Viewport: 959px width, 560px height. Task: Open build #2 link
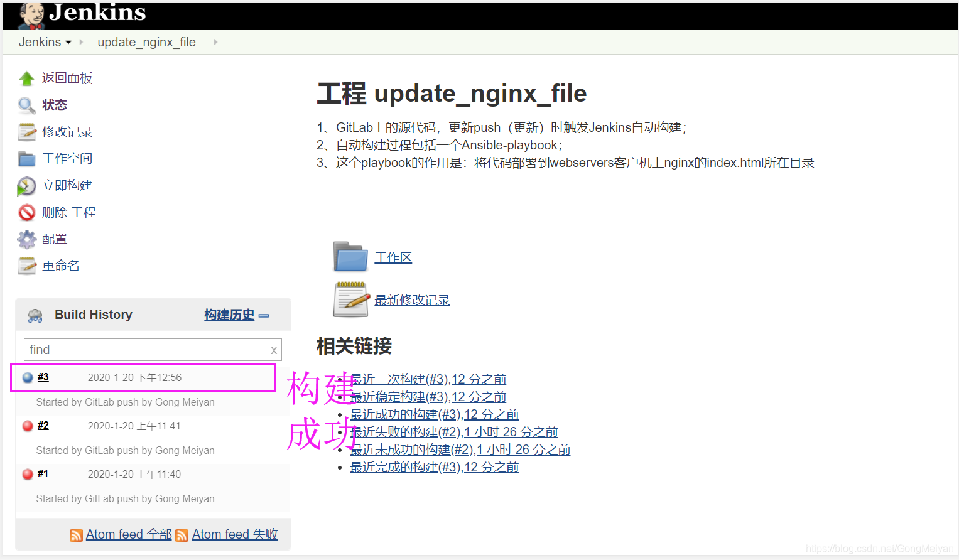tap(43, 426)
